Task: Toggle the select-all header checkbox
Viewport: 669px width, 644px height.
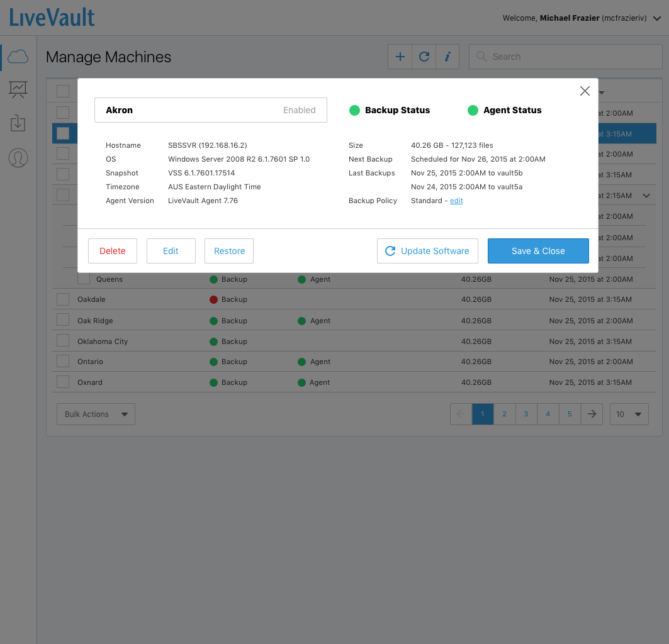Action: [x=63, y=91]
